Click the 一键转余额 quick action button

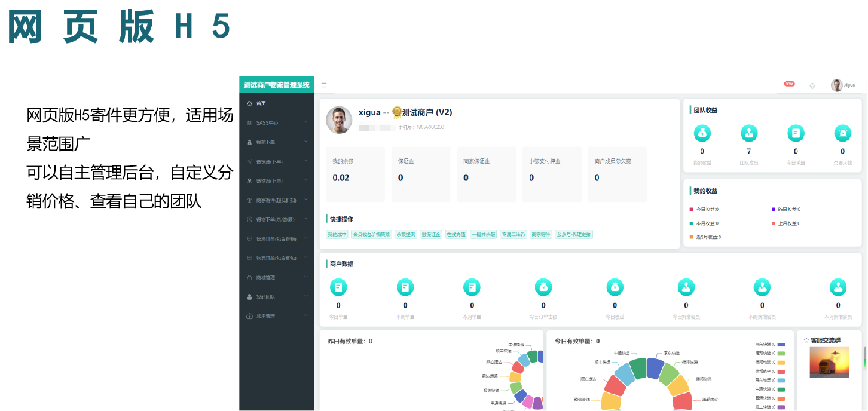click(x=484, y=235)
